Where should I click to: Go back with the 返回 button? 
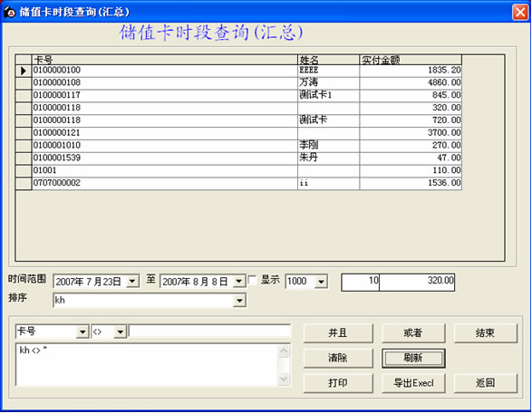(486, 383)
